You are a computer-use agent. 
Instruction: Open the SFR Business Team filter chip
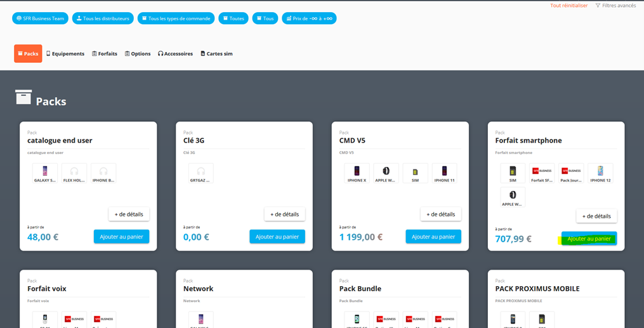[x=40, y=18]
